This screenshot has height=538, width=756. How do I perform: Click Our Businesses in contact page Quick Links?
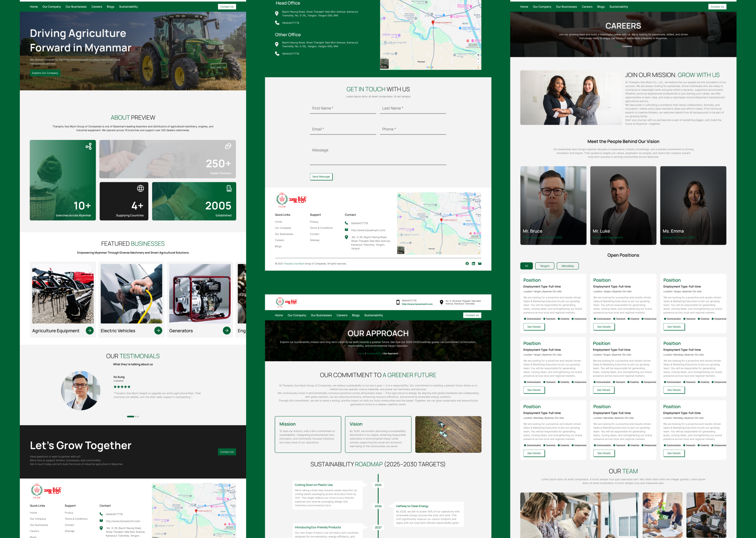coord(284,234)
